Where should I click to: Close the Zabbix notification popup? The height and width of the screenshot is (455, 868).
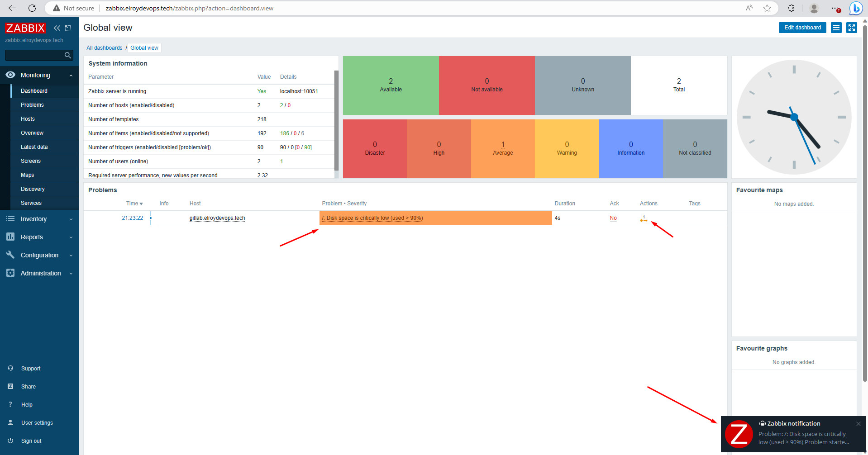(858, 424)
